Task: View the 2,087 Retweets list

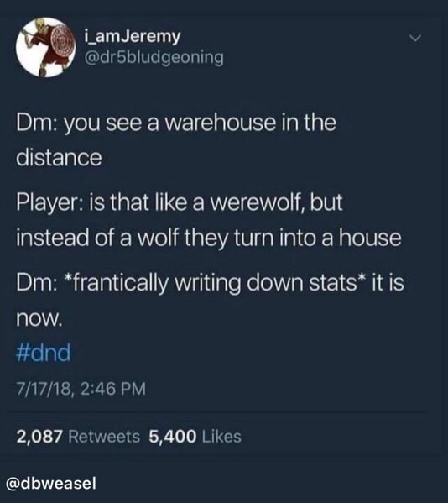Action: (x=78, y=437)
